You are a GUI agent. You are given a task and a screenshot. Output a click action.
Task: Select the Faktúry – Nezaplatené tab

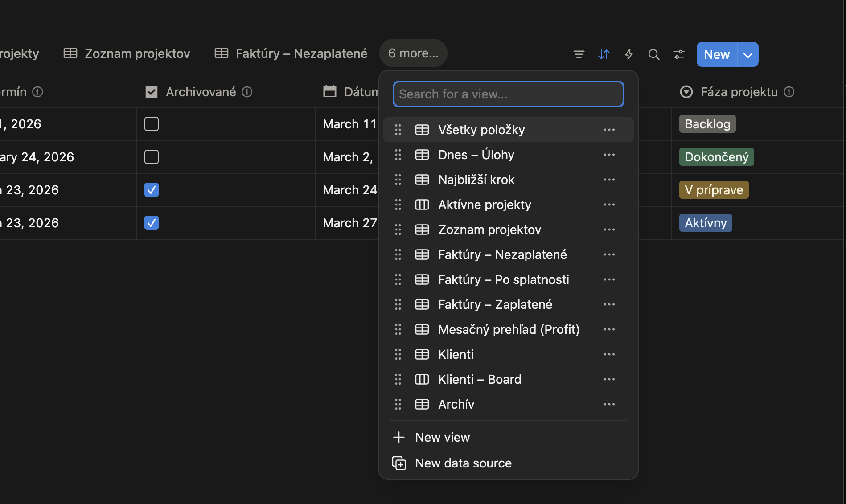(x=301, y=53)
